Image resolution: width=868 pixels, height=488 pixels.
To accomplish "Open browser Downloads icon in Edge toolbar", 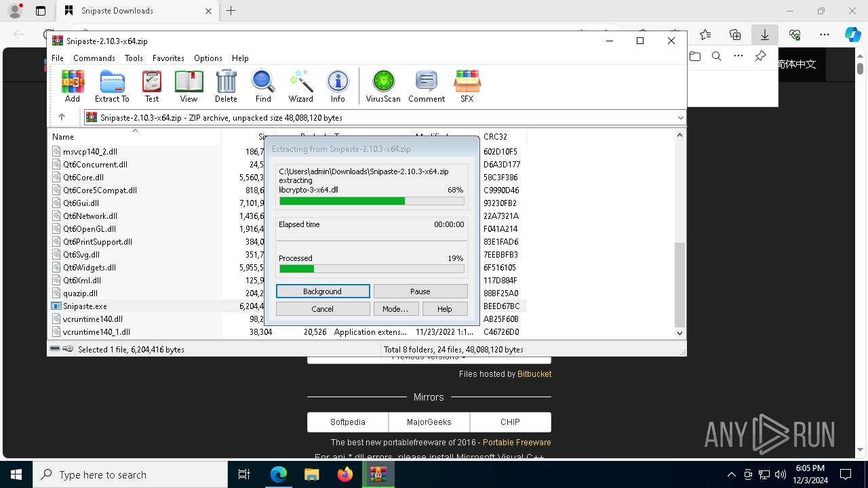I will point(765,35).
